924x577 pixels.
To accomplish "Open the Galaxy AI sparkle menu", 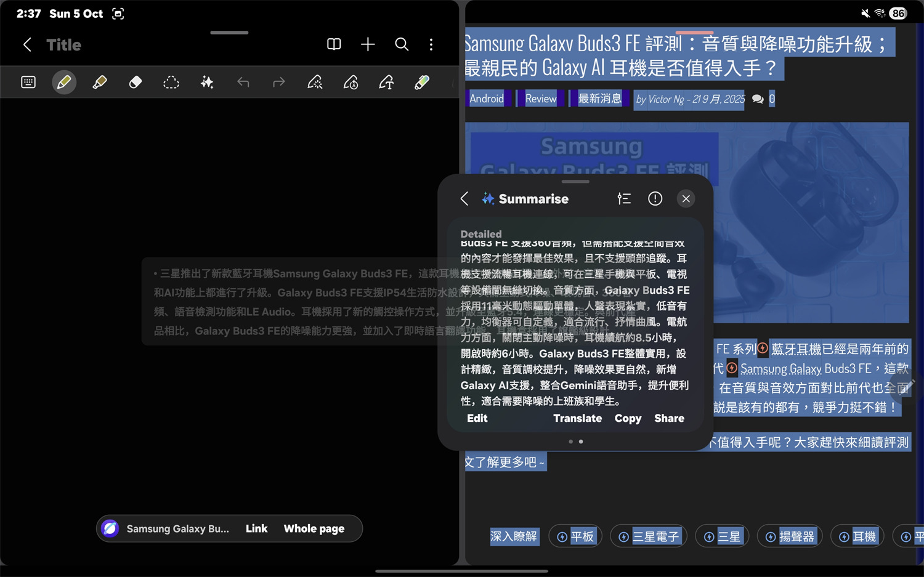I will 206,82.
